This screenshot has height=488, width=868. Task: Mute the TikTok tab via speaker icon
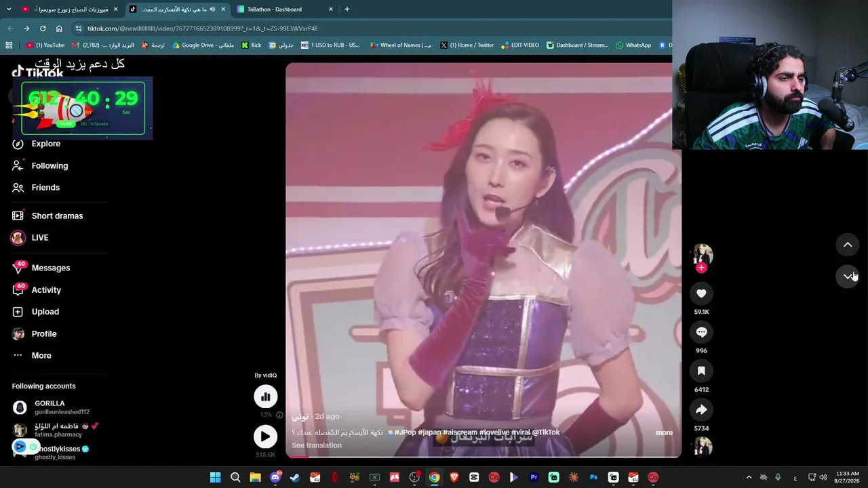pyautogui.click(x=212, y=9)
